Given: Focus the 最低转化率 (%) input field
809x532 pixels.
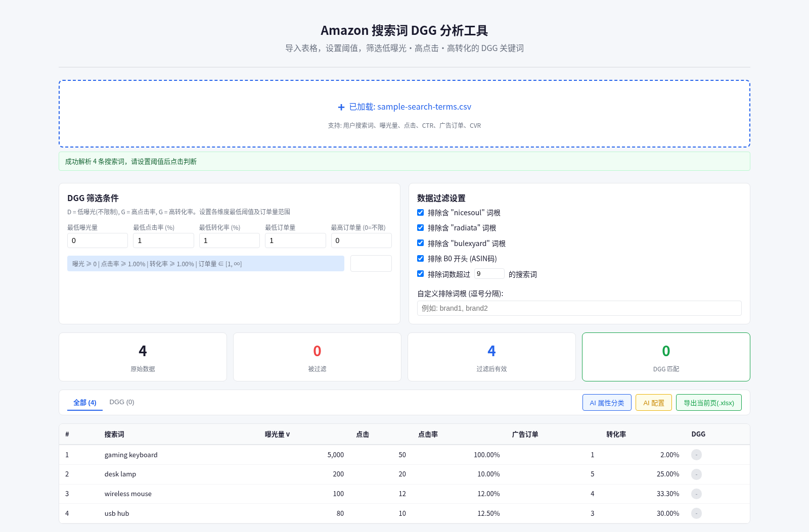Looking at the screenshot, I should [230, 240].
